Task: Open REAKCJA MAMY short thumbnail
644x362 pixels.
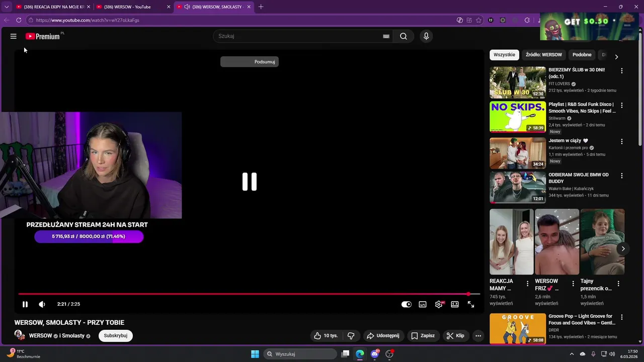Action: coord(512,242)
